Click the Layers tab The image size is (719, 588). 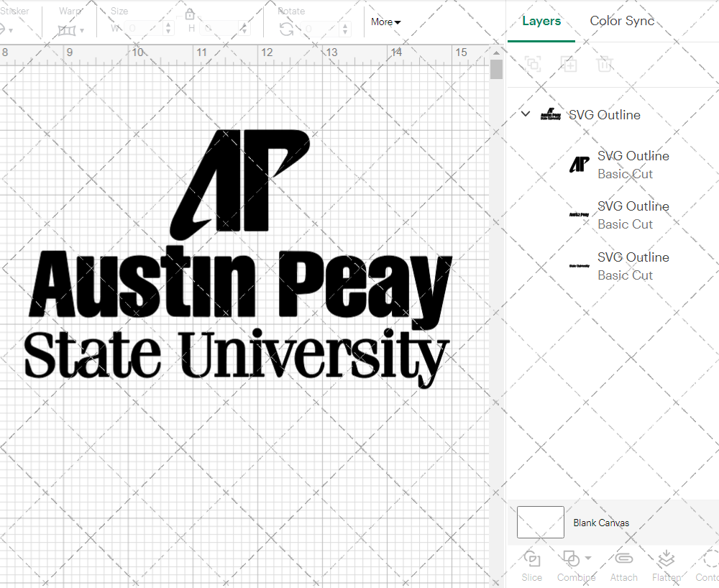[x=541, y=21]
